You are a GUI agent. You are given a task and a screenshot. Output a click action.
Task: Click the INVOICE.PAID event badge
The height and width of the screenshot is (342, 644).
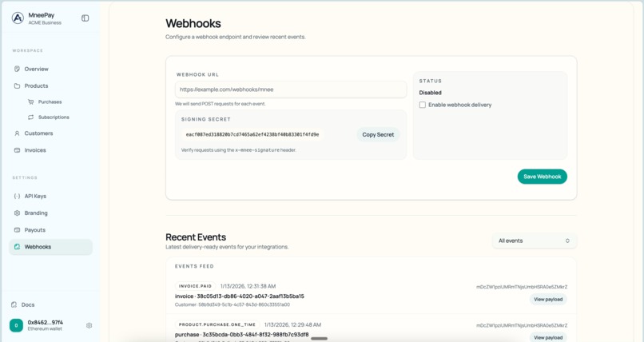coord(195,286)
